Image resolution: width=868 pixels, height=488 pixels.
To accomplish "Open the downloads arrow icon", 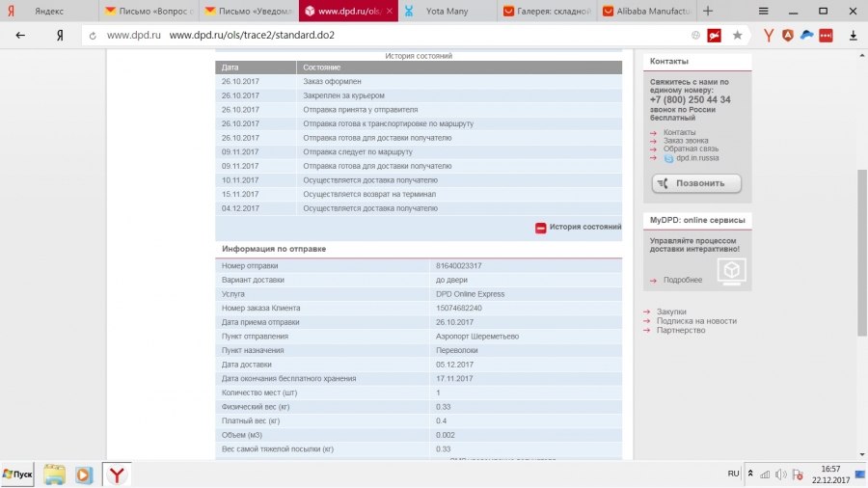I will click(x=853, y=35).
